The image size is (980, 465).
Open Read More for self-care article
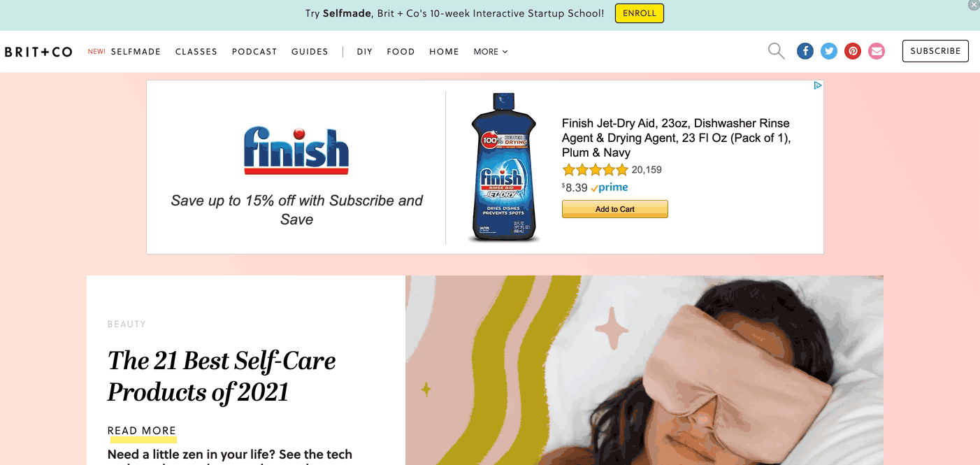tap(142, 431)
